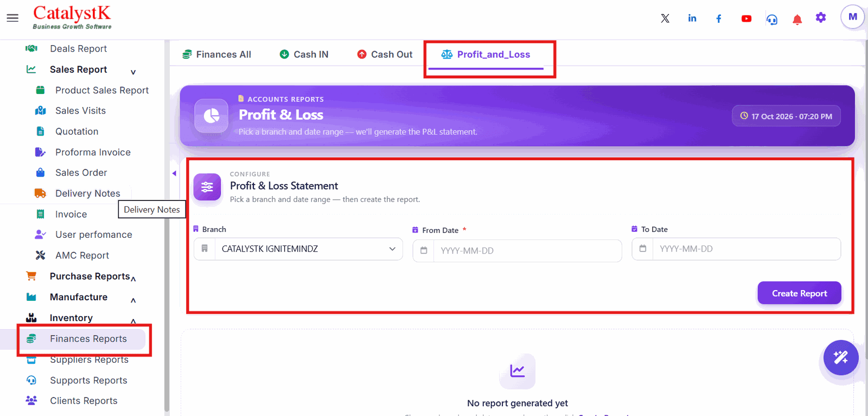Click the configure sliders icon
This screenshot has width=868, height=416.
(x=207, y=187)
